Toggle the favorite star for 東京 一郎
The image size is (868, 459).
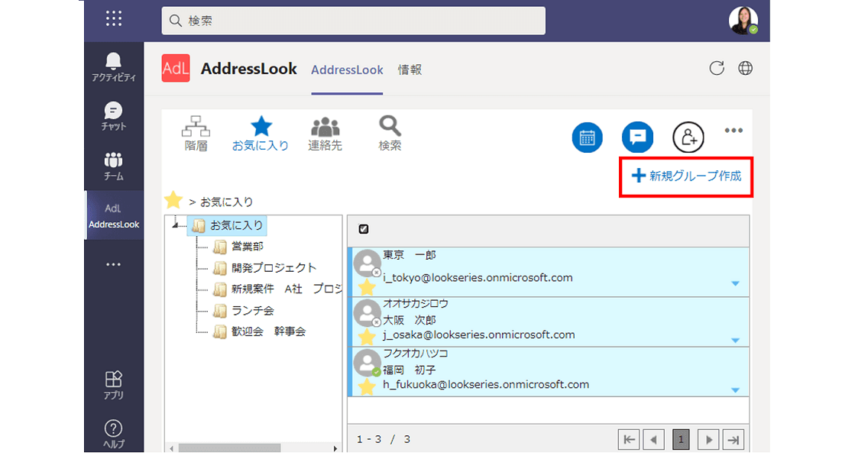pyautogui.click(x=367, y=288)
